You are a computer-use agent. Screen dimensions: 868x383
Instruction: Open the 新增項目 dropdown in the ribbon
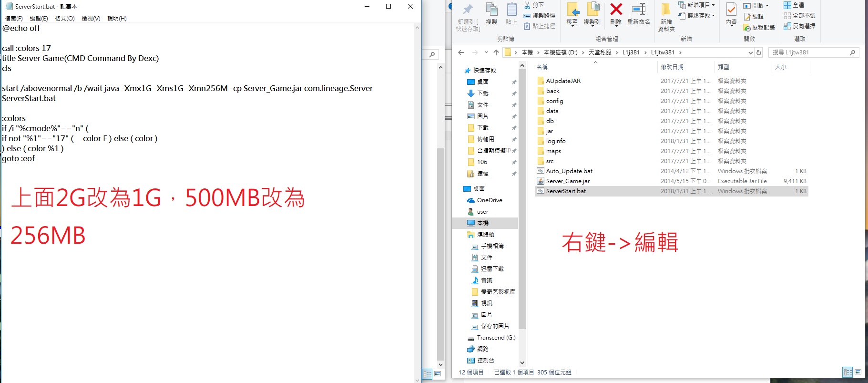click(696, 5)
